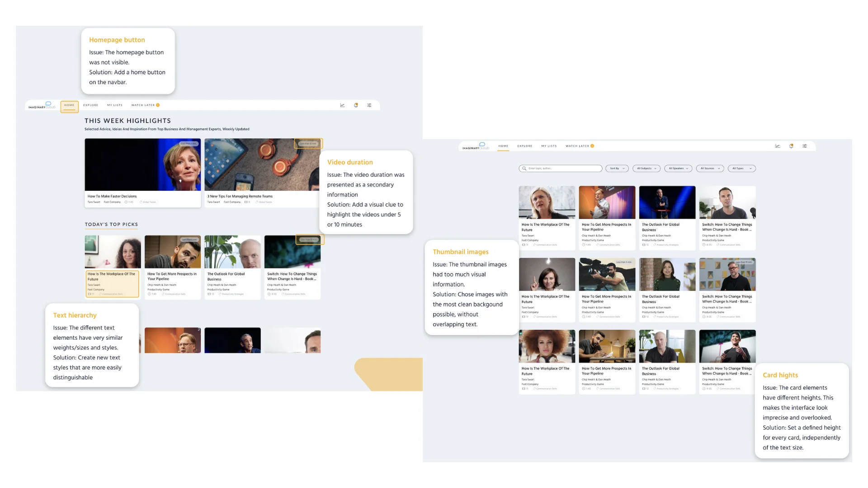Go to Explore in the search mockup navbar
Viewport: 868px width, 488px height.
[x=525, y=146]
